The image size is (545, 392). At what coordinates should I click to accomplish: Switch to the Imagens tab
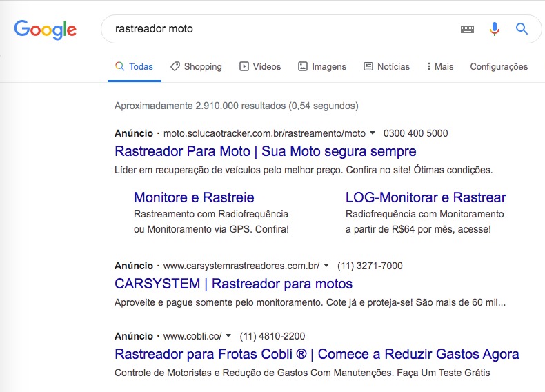[x=322, y=66]
